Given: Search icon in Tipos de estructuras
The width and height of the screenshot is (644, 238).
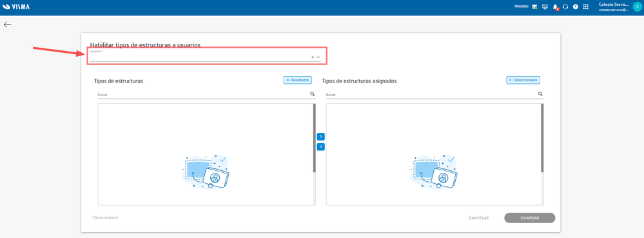Looking at the screenshot, I should [x=313, y=94].
